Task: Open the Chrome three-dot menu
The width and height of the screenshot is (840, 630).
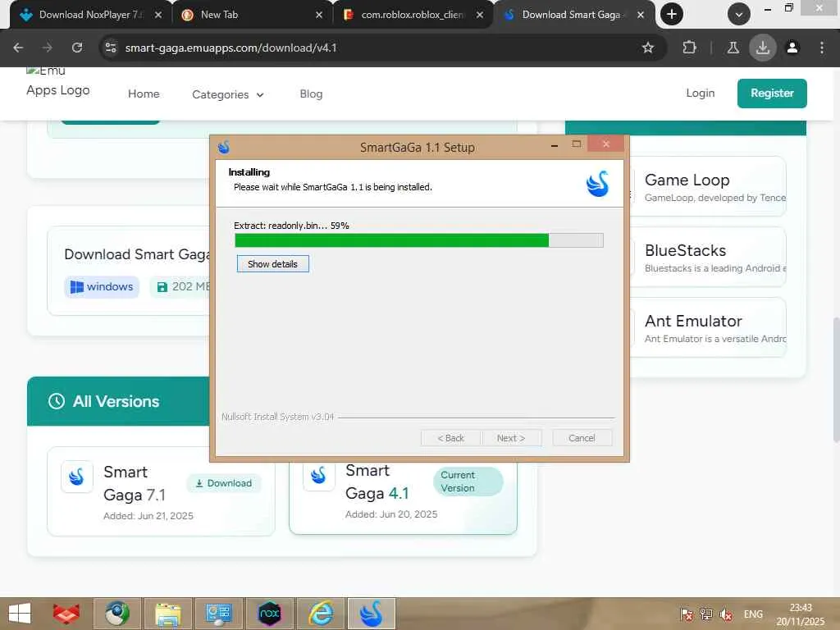Action: click(x=822, y=48)
